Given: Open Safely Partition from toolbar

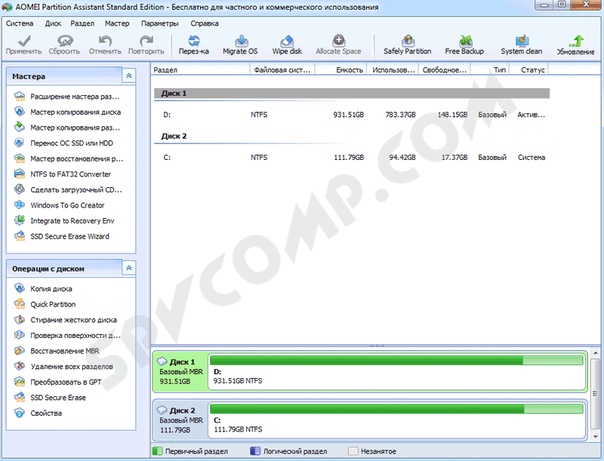Looking at the screenshot, I should [x=408, y=45].
